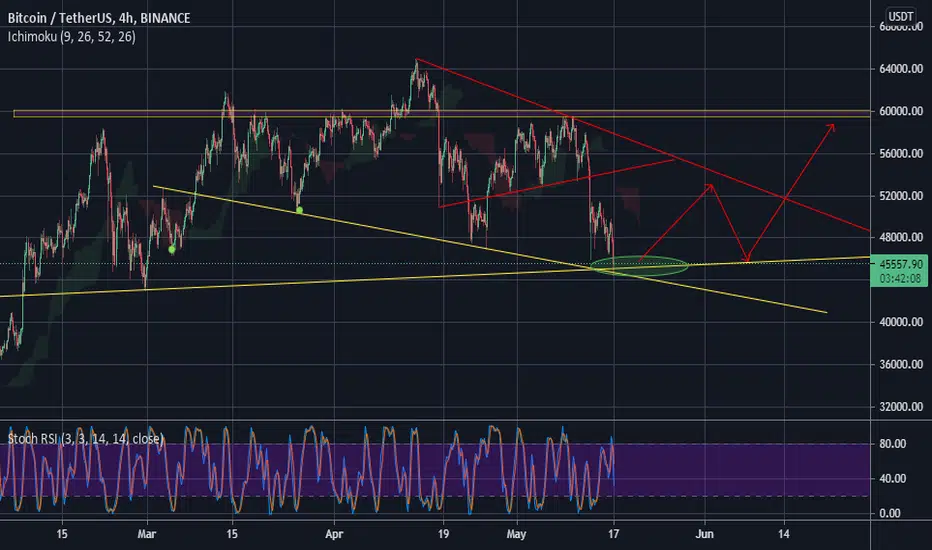Click the Apr date label on time axis
Image resolution: width=932 pixels, height=550 pixels.
pos(334,534)
